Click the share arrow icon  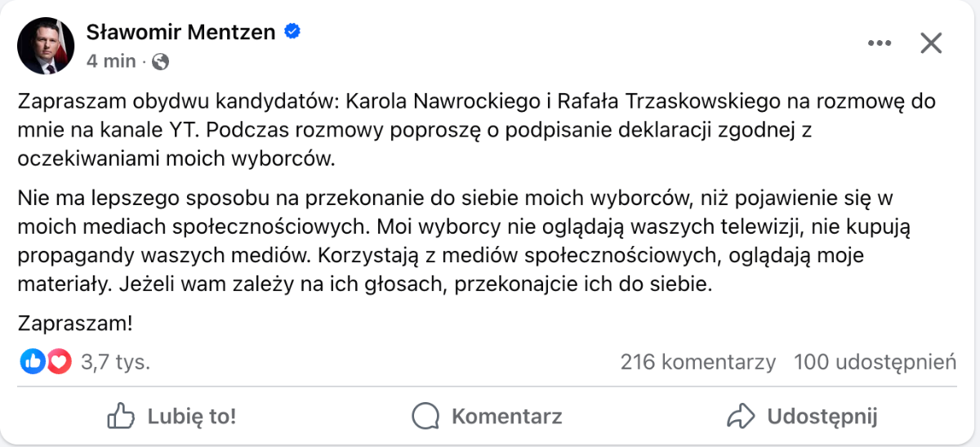pyautogui.click(x=739, y=417)
